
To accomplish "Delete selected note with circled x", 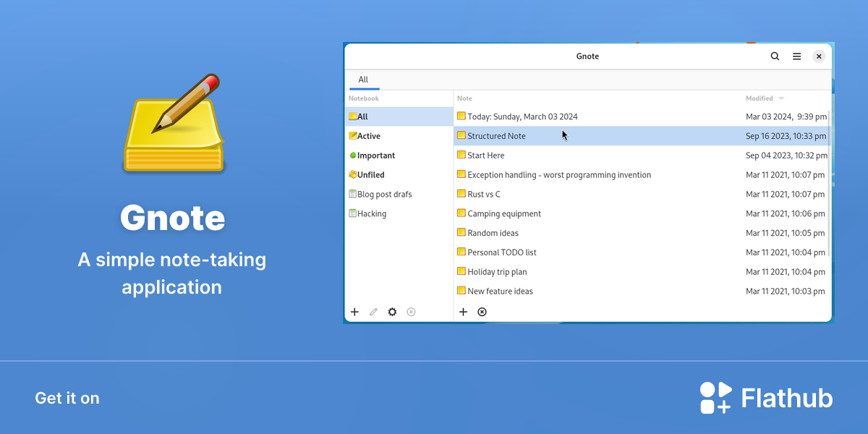I will (482, 312).
